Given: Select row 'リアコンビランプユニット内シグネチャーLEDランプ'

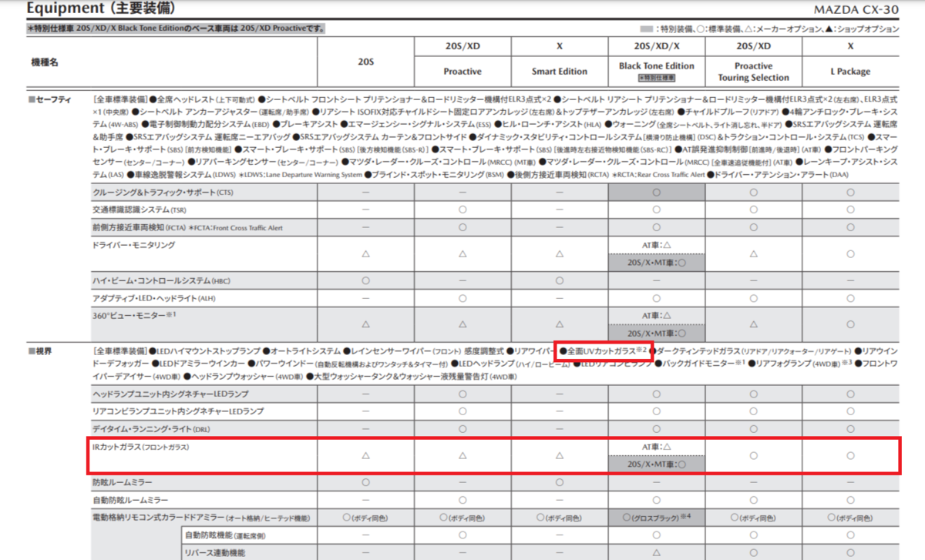Looking at the screenshot, I should pyautogui.click(x=493, y=411).
